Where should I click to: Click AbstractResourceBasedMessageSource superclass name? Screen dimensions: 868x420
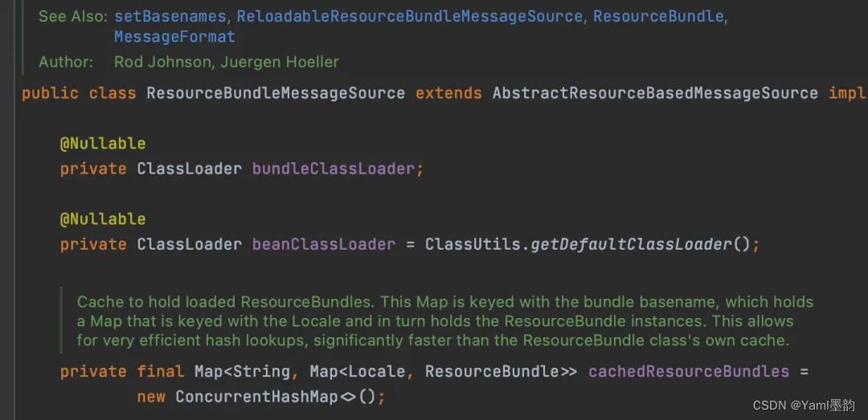[x=655, y=93]
